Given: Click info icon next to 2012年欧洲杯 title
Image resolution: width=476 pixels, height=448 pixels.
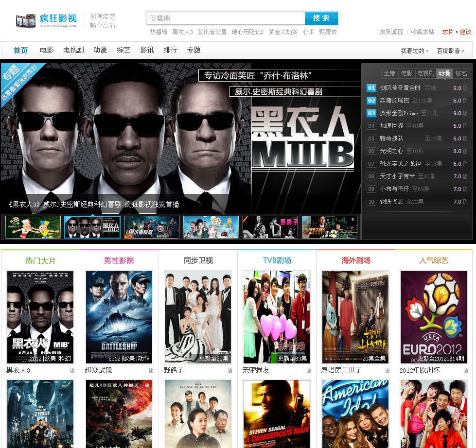Looking at the screenshot, I should point(466,370).
